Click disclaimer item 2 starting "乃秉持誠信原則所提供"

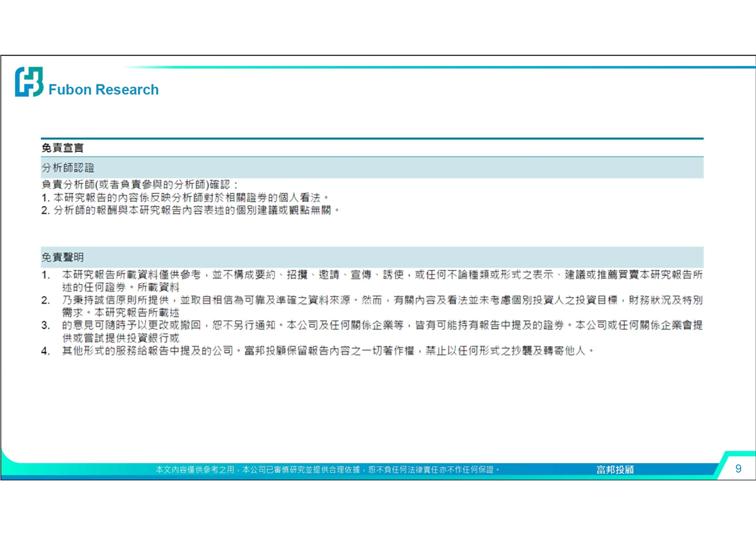tap(372, 306)
